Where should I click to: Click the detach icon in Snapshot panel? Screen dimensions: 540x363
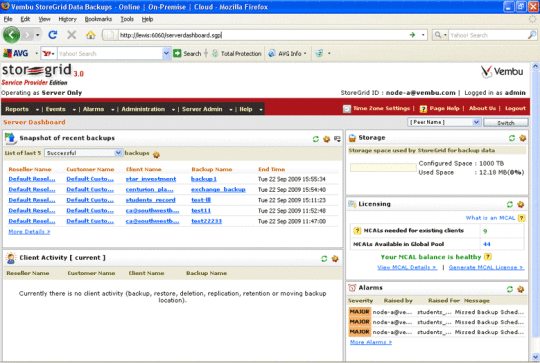337,139
